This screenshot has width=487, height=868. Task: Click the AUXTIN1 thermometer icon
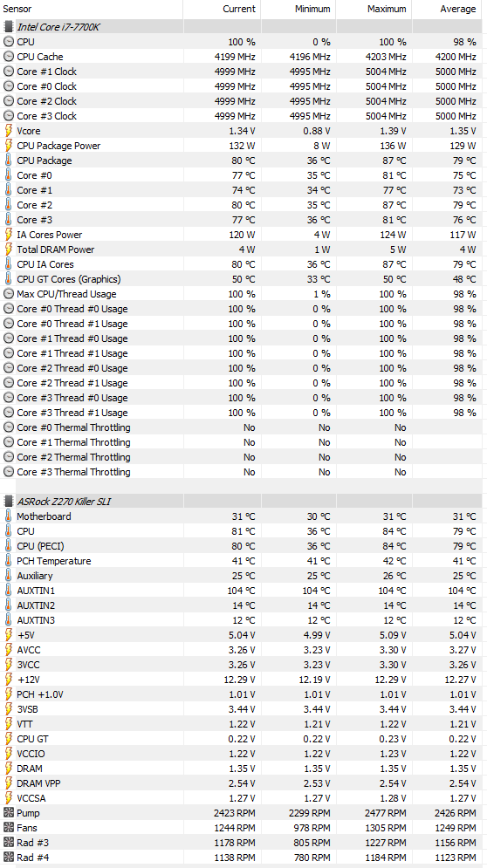(x=9, y=590)
